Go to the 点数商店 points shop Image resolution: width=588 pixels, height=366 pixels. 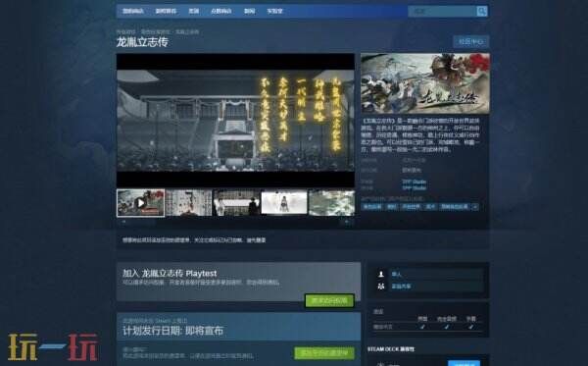click(220, 11)
